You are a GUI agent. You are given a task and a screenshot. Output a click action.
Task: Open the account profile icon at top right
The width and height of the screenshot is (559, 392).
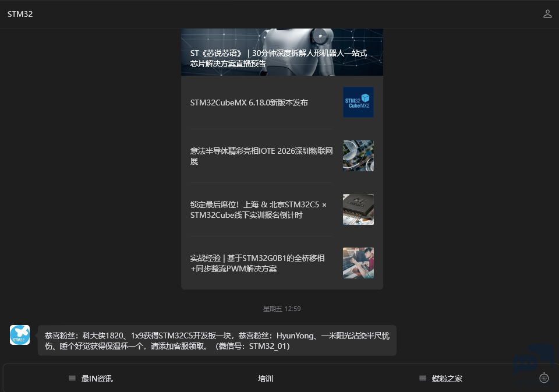(547, 14)
